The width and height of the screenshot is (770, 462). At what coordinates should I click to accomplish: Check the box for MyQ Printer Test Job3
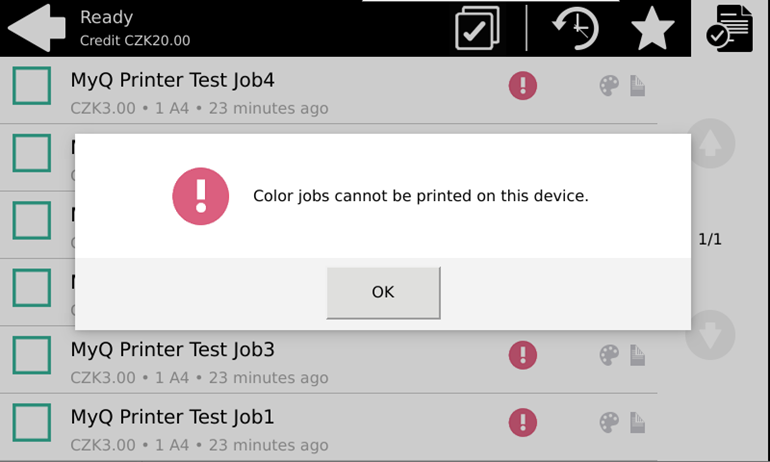pyautogui.click(x=32, y=355)
